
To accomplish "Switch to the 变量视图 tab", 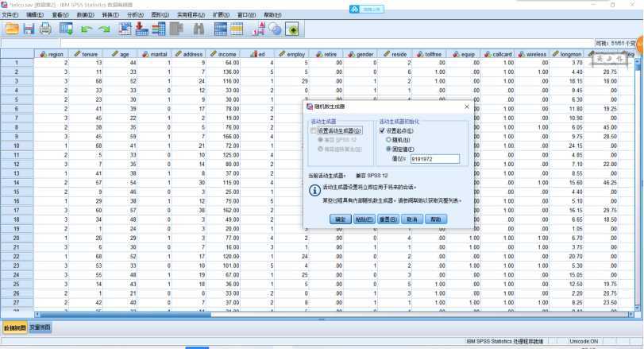I will coord(40,328).
